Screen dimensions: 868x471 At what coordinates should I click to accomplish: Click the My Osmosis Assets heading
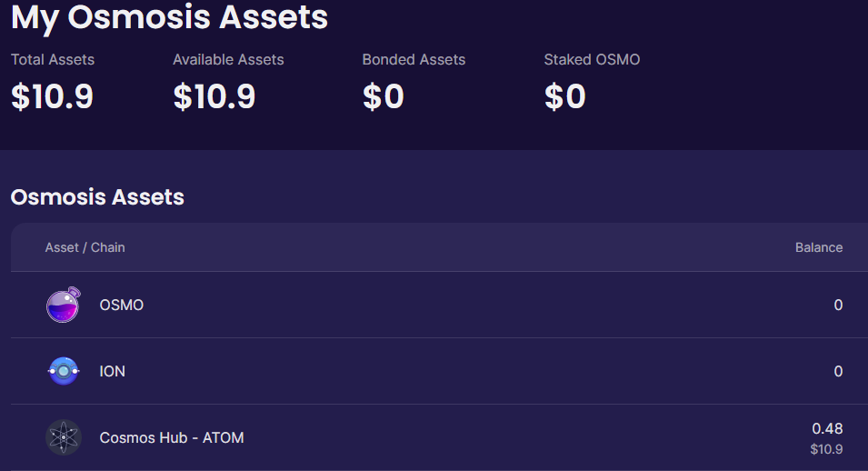[169, 18]
